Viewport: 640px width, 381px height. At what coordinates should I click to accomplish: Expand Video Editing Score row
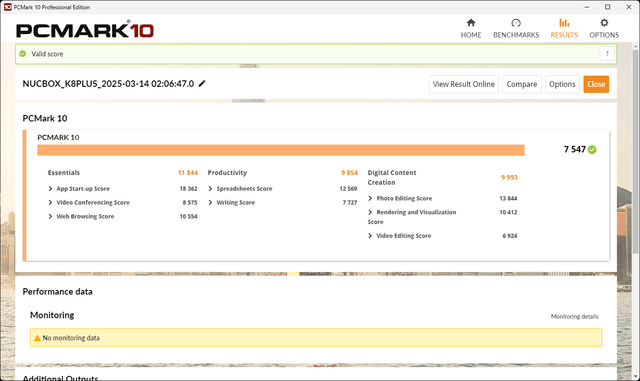tap(370, 236)
